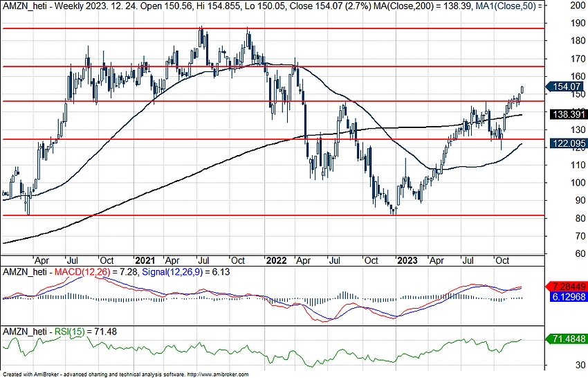Image resolution: width=588 pixels, height=378 pixels.
Task: Click the 2023 year label on time axis
Action: [x=407, y=260]
